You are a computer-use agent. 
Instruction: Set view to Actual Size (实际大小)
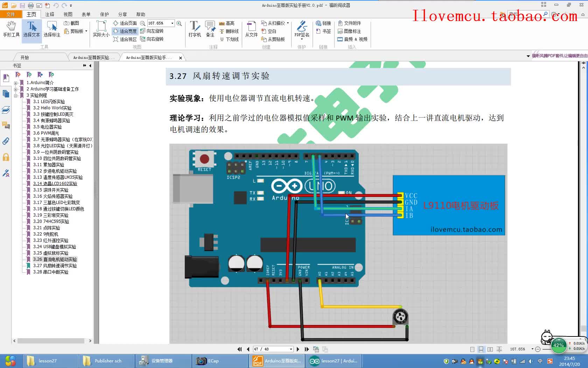coord(101,29)
